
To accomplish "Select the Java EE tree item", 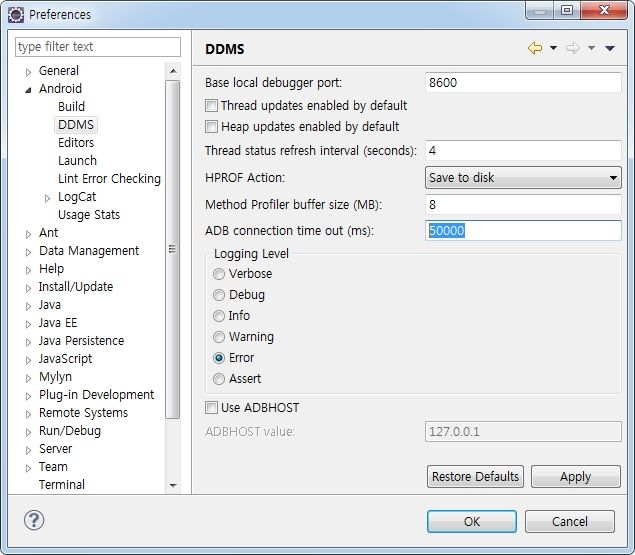I will (x=58, y=323).
